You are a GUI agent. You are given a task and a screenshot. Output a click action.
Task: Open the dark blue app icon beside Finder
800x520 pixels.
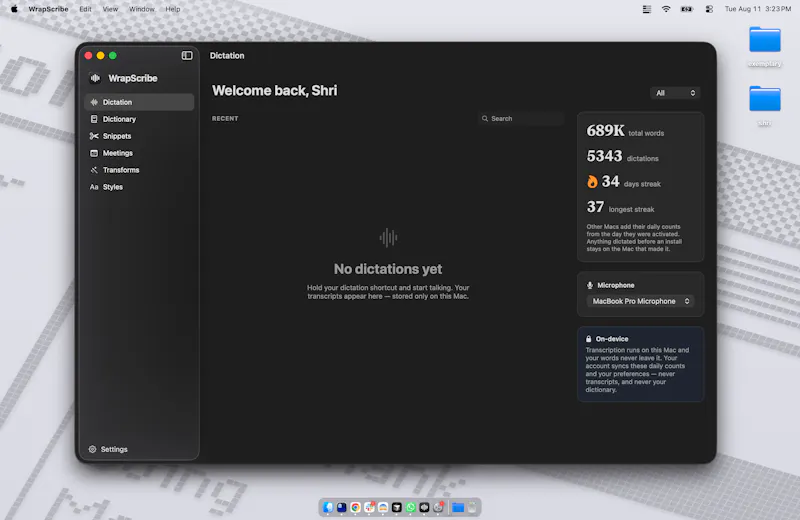point(342,507)
